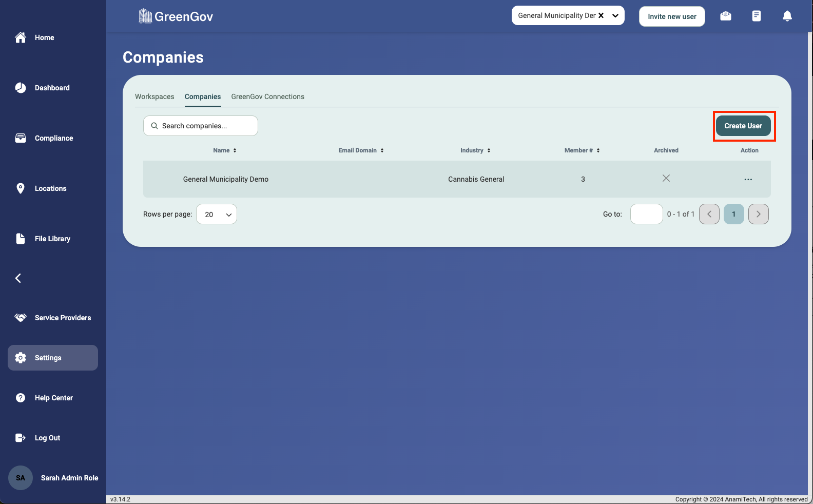
Task: Click the 0 - 1 of 1 pagination count
Action: point(681,214)
